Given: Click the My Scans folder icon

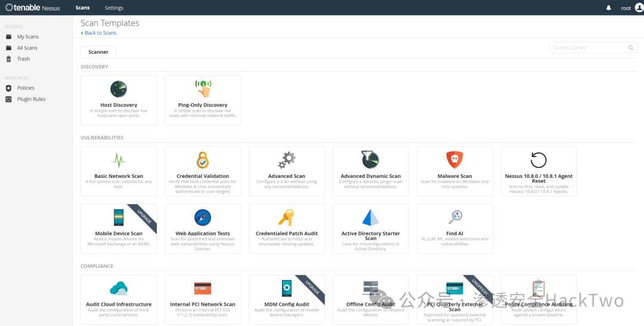Looking at the screenshot, I should [8, 36].
